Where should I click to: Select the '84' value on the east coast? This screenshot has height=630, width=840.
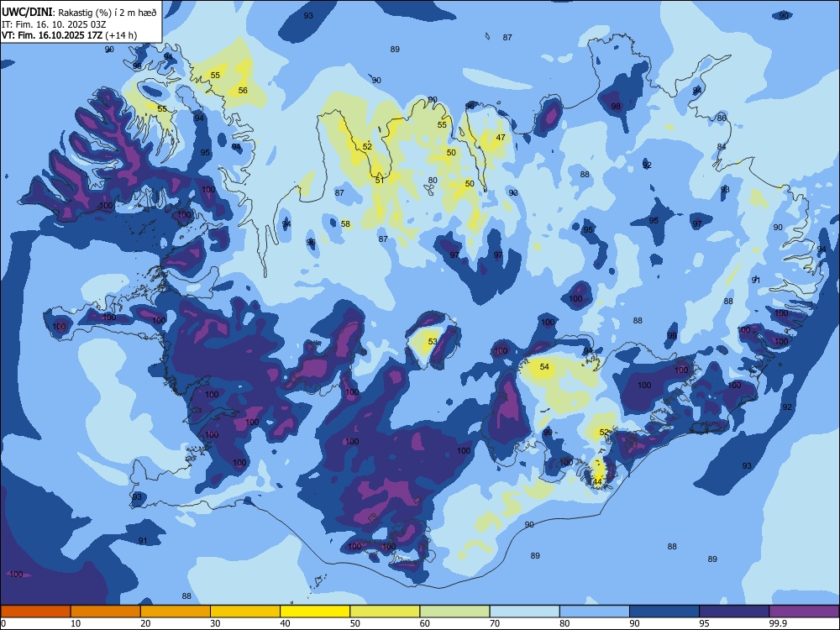point(722,146)
